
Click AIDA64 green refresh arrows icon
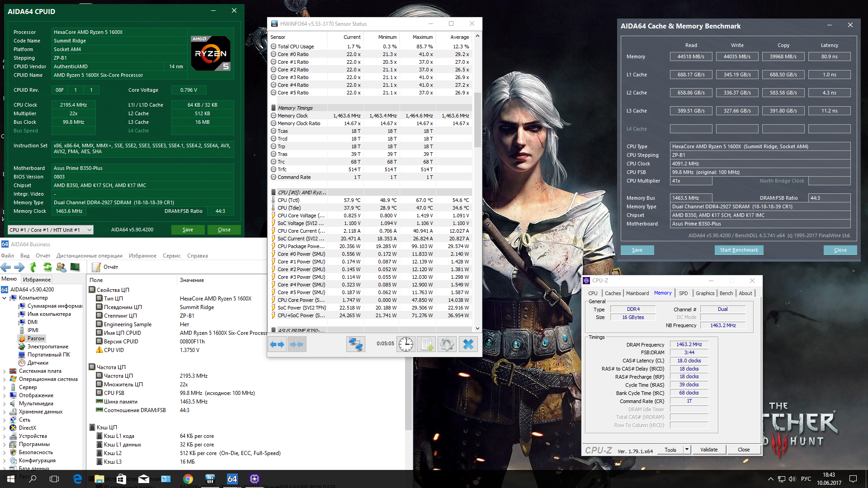47,267
